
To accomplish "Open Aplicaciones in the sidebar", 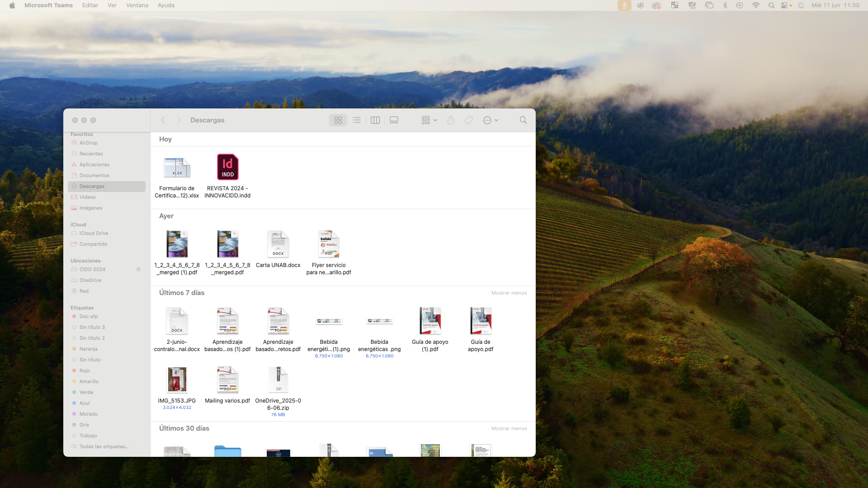I will pyautogui.click(x=107, y=164).
